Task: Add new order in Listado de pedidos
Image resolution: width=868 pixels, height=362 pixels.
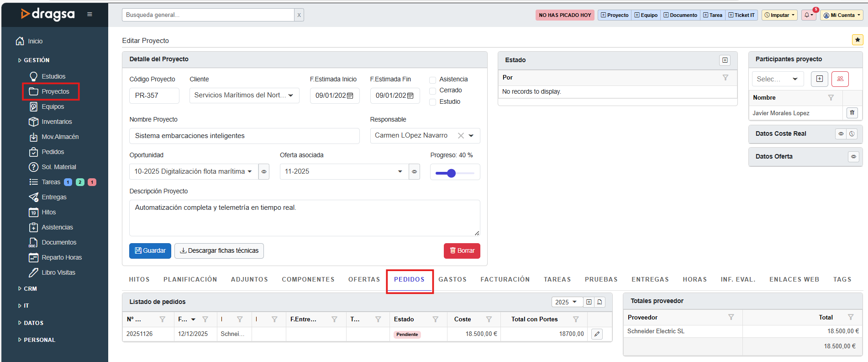Action: [589, 302]
